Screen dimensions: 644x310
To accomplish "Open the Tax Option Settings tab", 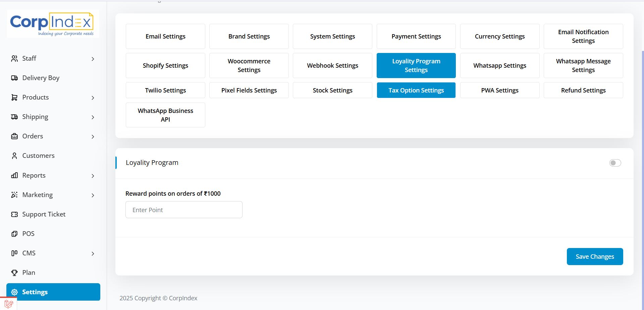I will click(x=416, y=90).
